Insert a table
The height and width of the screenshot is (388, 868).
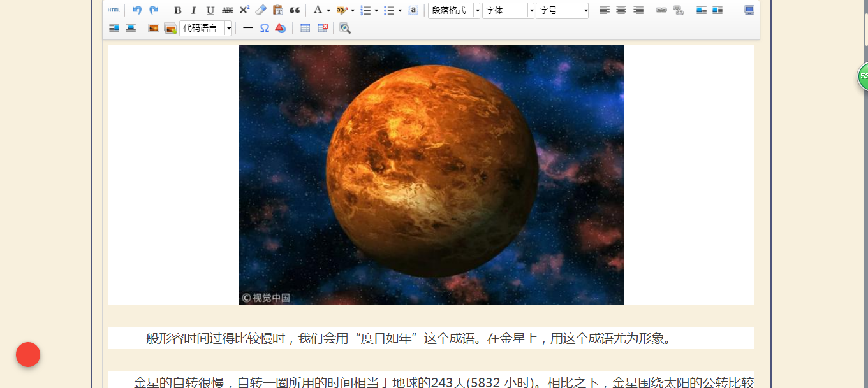point(305,28)
